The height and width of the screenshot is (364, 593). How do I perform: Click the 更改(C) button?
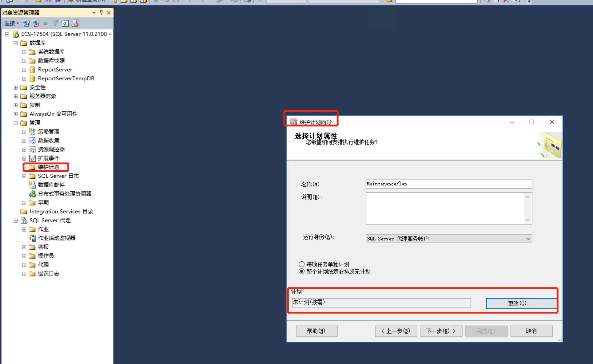pos(521,303)
